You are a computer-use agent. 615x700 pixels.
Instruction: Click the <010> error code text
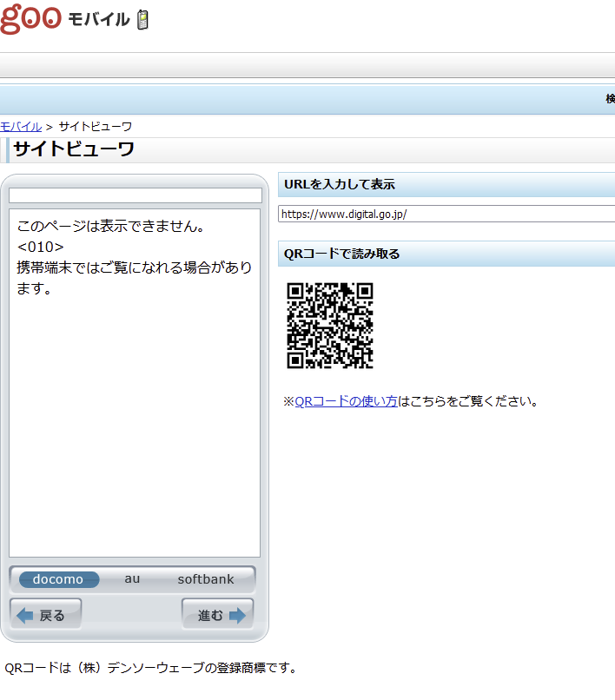pos(40,247)
